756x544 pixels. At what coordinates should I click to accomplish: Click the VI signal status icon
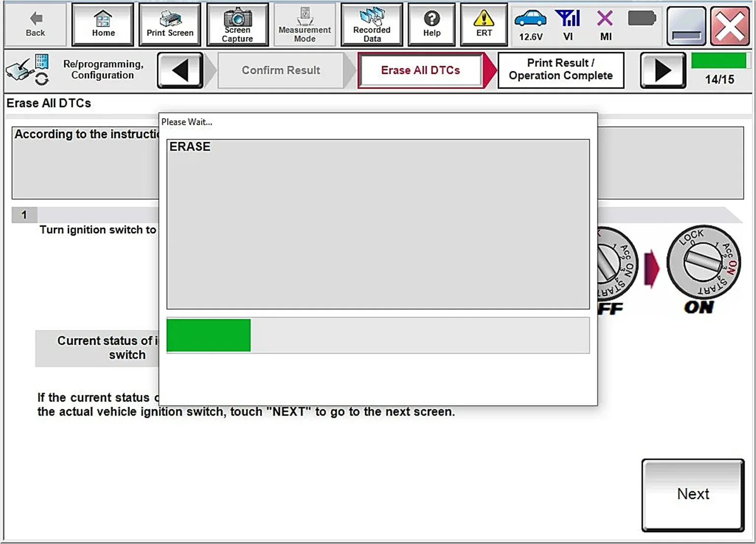tap(568, 26)
